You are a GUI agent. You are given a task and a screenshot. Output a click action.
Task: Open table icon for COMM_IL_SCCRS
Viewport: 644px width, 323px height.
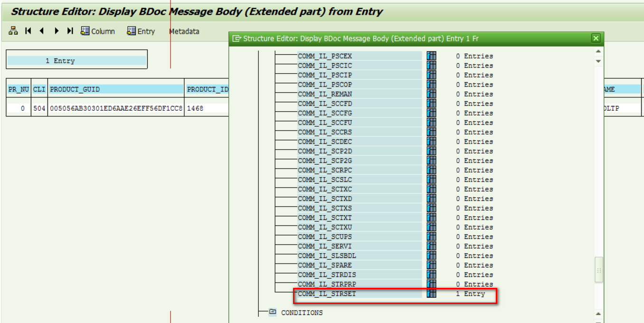click(x=431, y=132)
